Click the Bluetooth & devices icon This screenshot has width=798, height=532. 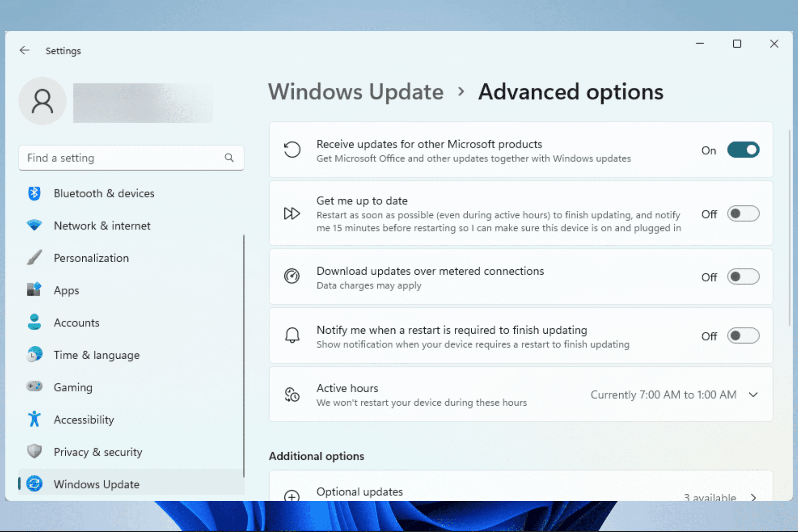(34, 193)
